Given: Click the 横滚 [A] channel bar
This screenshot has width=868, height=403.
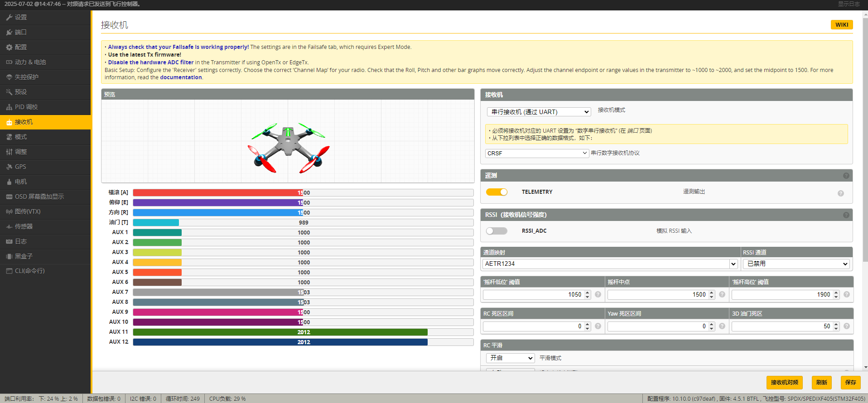Looking at the screenshot, I should (303, 193).
